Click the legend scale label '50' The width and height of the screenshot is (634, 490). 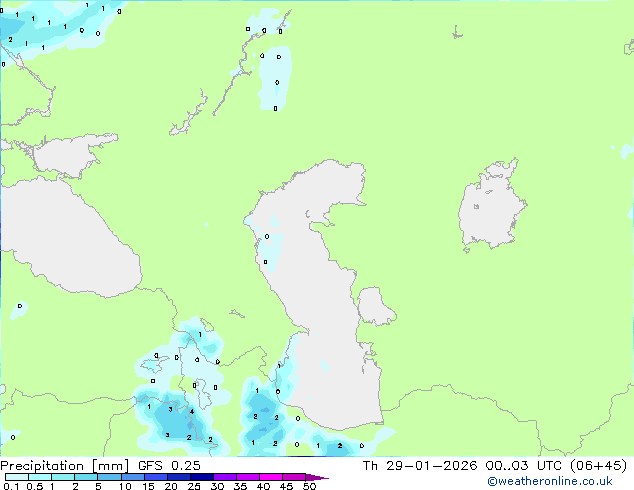(310, 486)
